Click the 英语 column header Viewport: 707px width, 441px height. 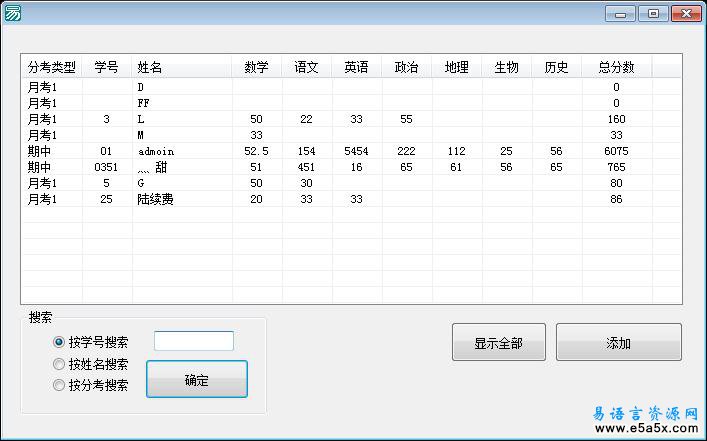(357, 67)
